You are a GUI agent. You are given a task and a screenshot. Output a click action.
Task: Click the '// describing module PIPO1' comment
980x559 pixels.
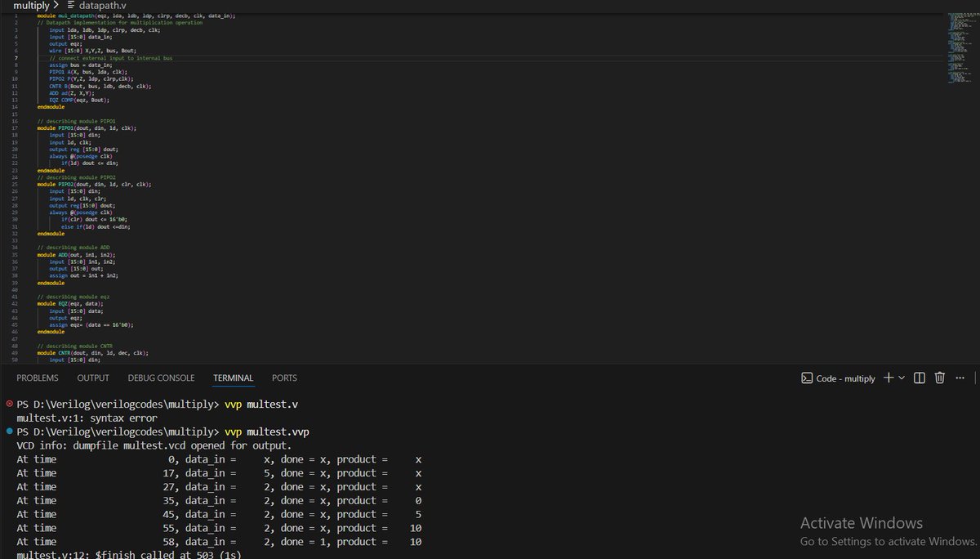(75, 121)
